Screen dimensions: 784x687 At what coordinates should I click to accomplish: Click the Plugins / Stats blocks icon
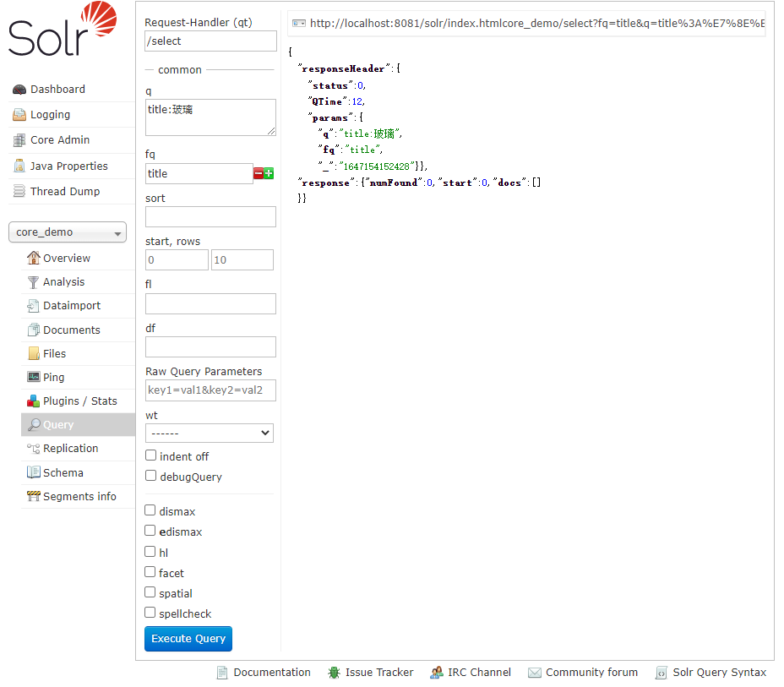[x=34, y=401]
